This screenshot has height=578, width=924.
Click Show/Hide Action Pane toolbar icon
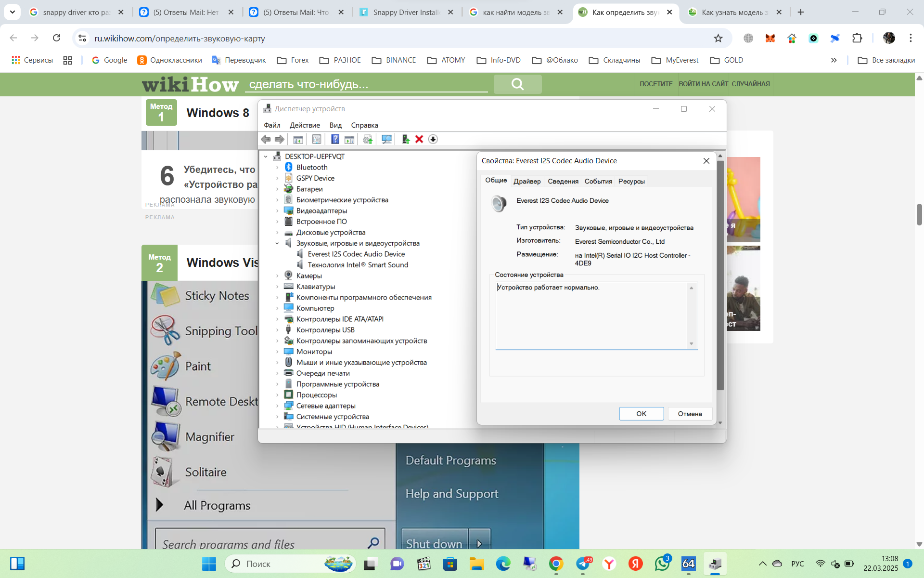click(x=349, y=139)
